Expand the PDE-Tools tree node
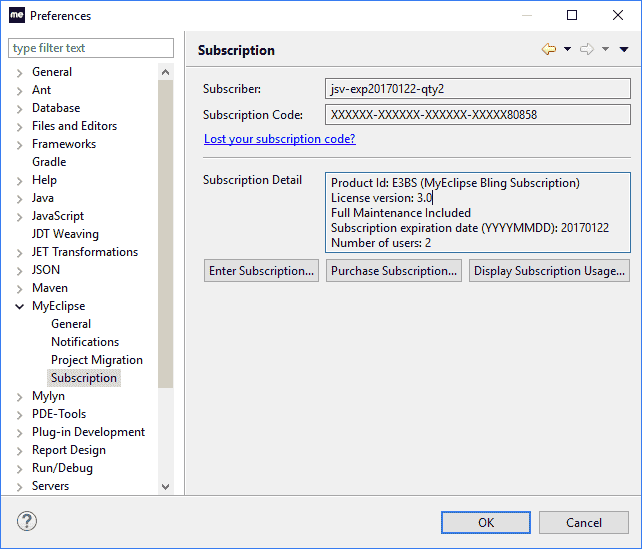Screen dimensions: 642x549 coord(19,415)
